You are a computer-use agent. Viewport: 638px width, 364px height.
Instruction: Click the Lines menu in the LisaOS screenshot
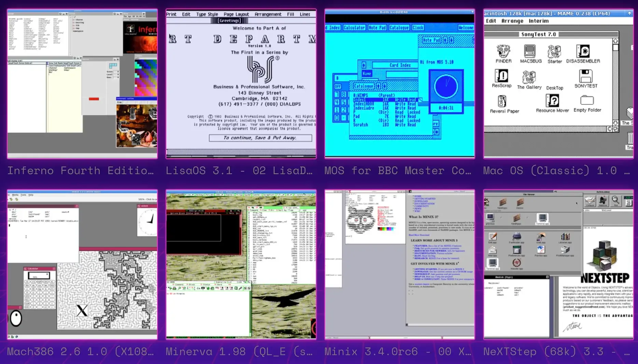click(x=305, y=14)
